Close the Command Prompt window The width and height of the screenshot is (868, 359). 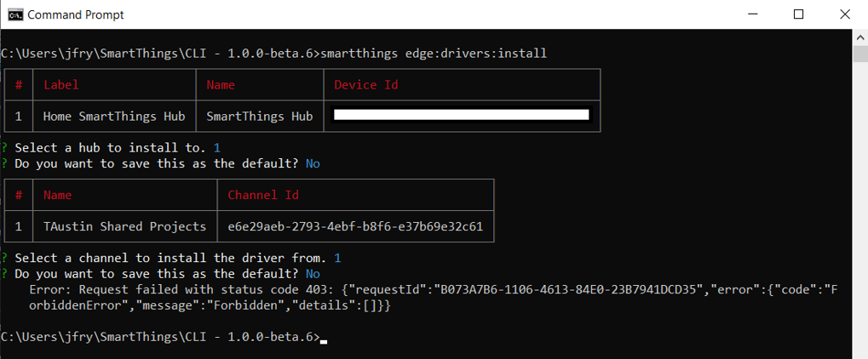(x=845, y=14)
